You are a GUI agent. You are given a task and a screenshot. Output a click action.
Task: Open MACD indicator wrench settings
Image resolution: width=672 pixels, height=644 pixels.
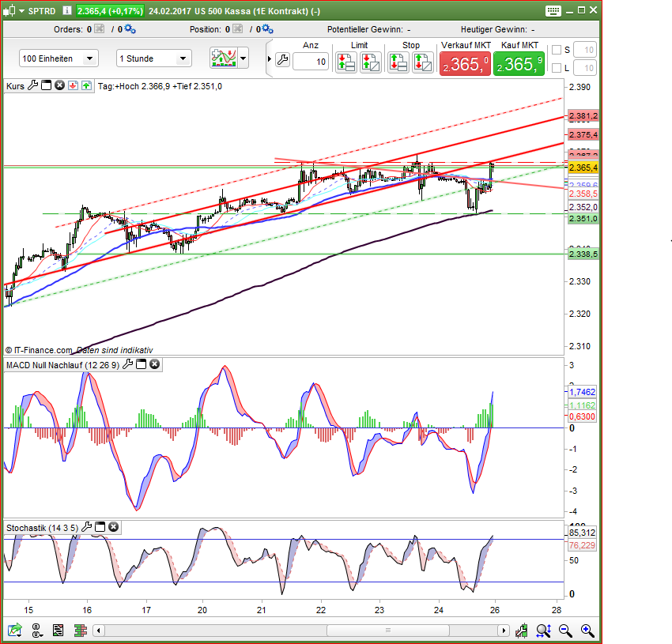coord(128,364)
